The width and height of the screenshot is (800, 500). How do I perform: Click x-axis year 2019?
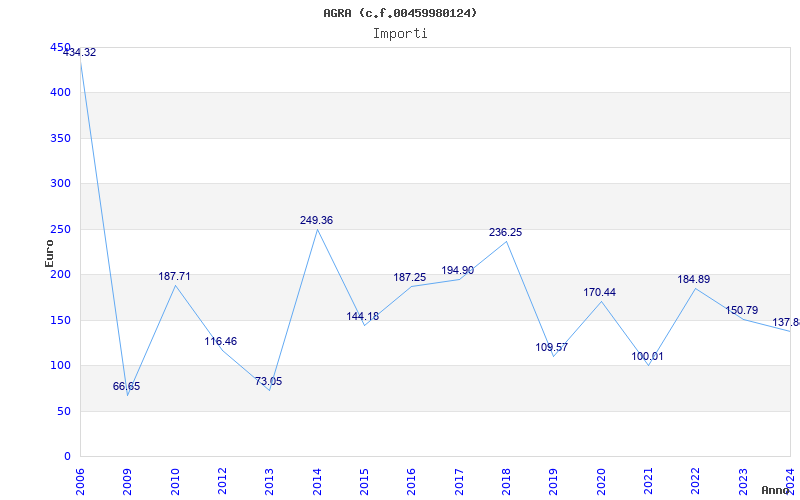click(554, 481)
